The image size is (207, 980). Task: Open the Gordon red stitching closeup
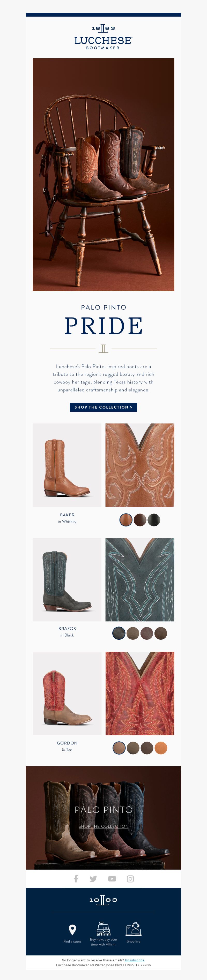(140, 693)
